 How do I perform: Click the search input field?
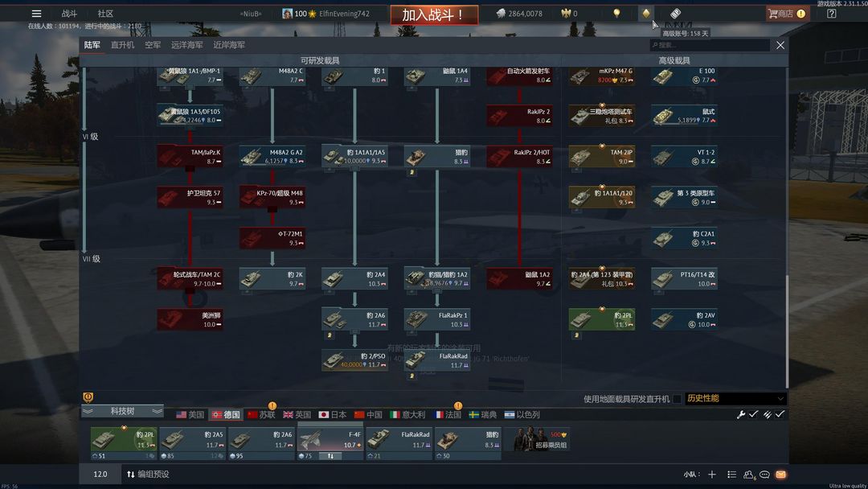(x=710, y=45)
